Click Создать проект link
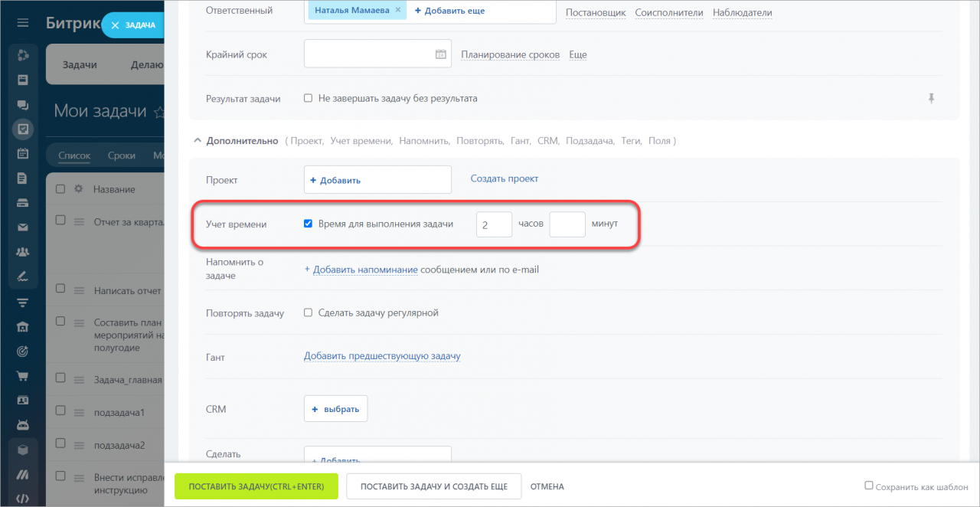The height and width of the screenshot is (507, 980). pyautogui.click(x=505, y=178)
